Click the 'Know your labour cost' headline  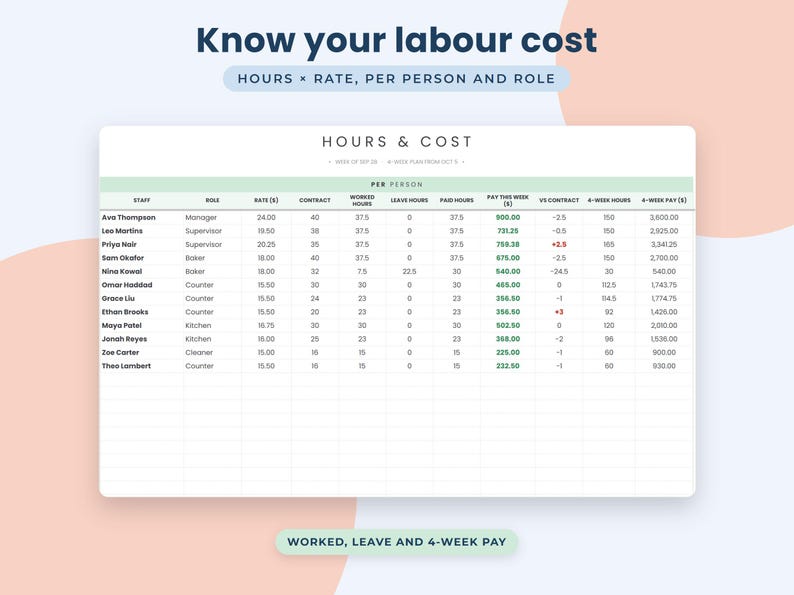pyautogui.click(x=396, y=42)
